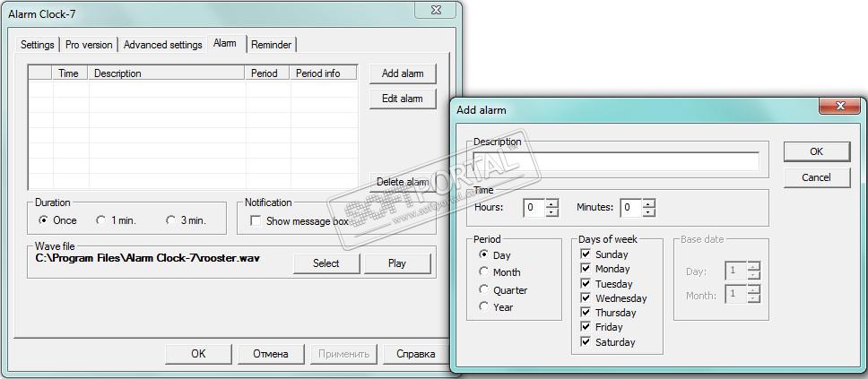
Task: Click Select to choose wave file
Action: coord(326,263)
